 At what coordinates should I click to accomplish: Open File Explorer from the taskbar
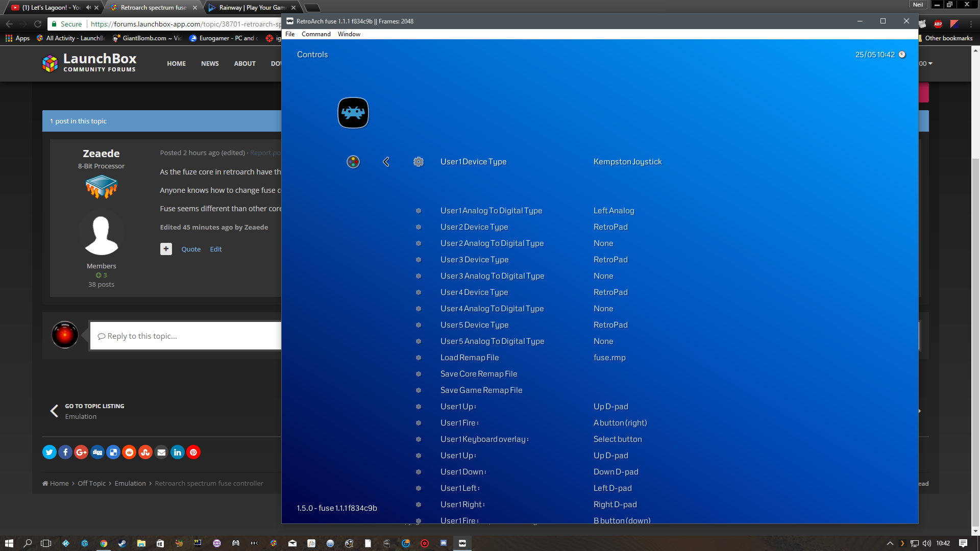tap(141, 543)
